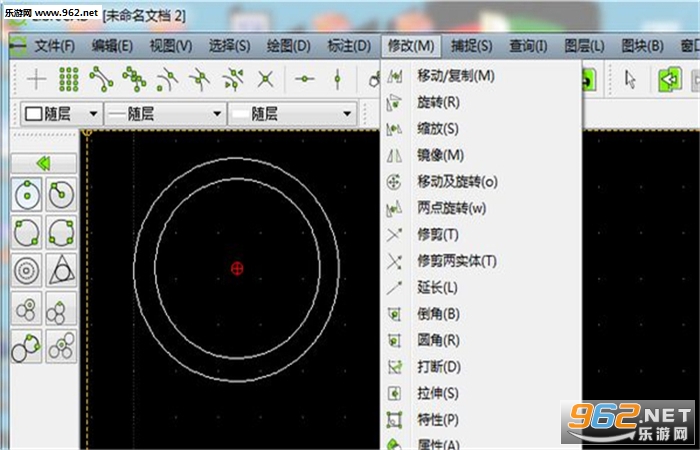Select the circle by center and radius tool

[61, 194]
